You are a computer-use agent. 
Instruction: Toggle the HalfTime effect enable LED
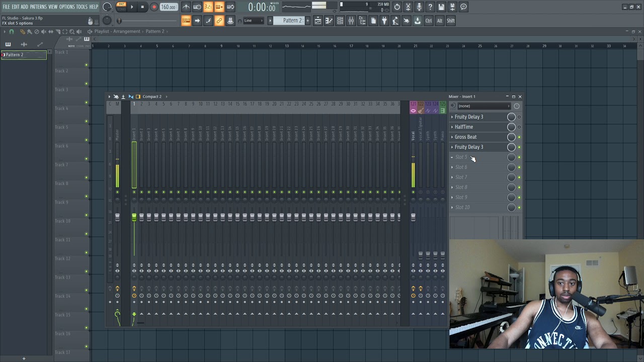[x=519, y=127]
